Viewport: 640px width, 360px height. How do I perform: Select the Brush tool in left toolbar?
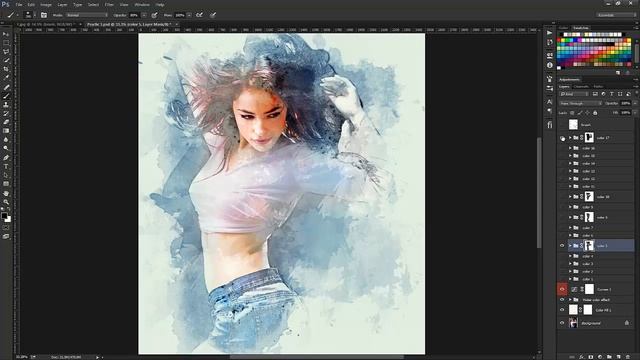(6, 96)
